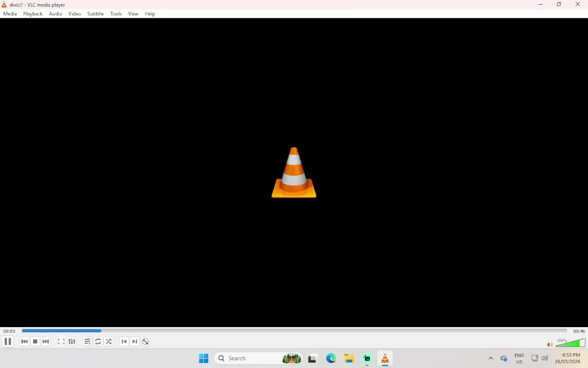Image resolution: width=588 pixels, height=368 pixels.
Task: Pause playback with the pause button
Action: (x=8, y=341)
